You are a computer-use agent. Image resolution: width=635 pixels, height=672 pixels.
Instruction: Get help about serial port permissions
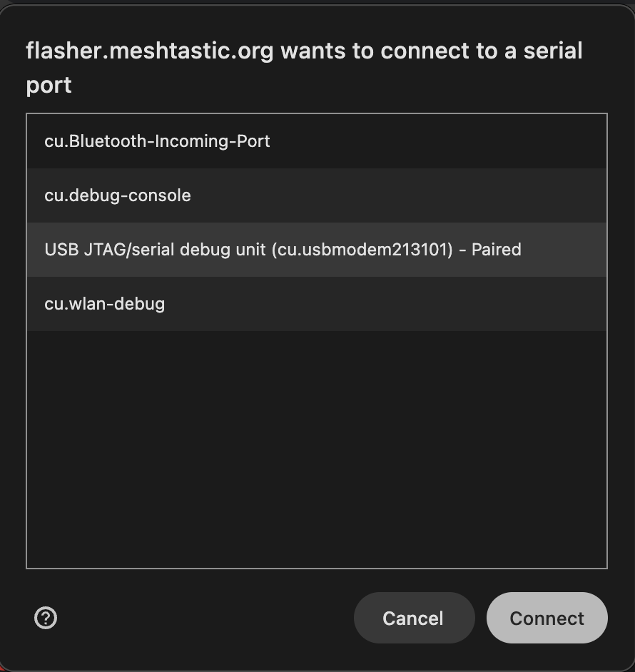point(46,618)
